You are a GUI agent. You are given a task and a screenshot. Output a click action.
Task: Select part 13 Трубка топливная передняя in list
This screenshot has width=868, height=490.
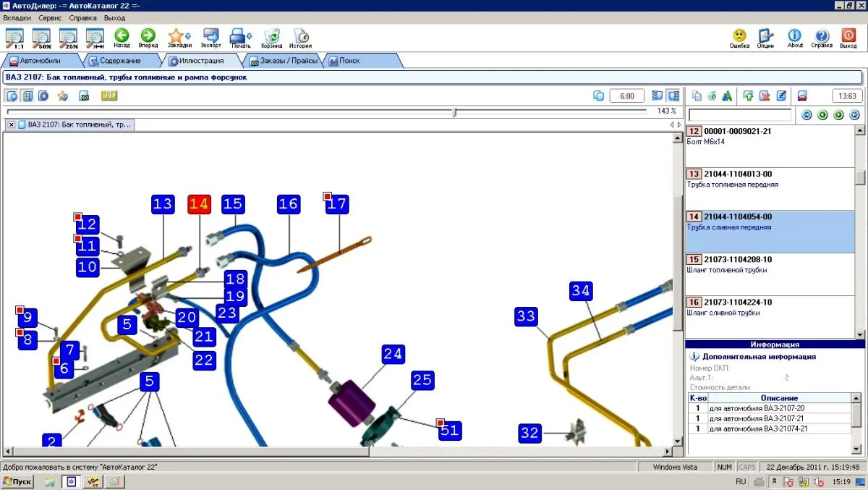pyautogui.click(x=770, y=189)
